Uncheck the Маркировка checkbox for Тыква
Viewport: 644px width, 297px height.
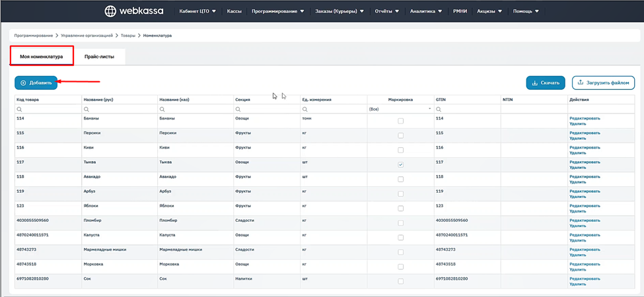tap(400, 165)
